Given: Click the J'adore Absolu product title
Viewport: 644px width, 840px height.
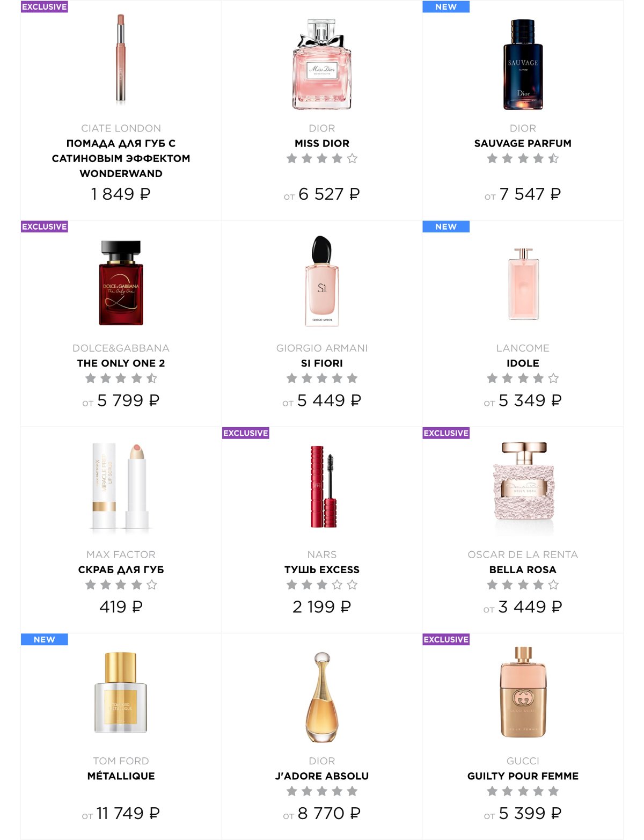Looking at the screenshot, I should (x=322, y=776).
